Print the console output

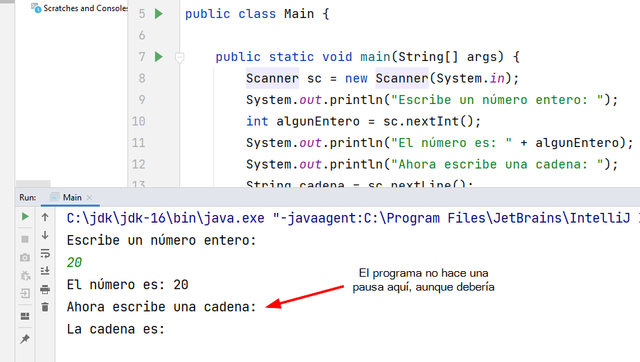[x=45, y=289]
